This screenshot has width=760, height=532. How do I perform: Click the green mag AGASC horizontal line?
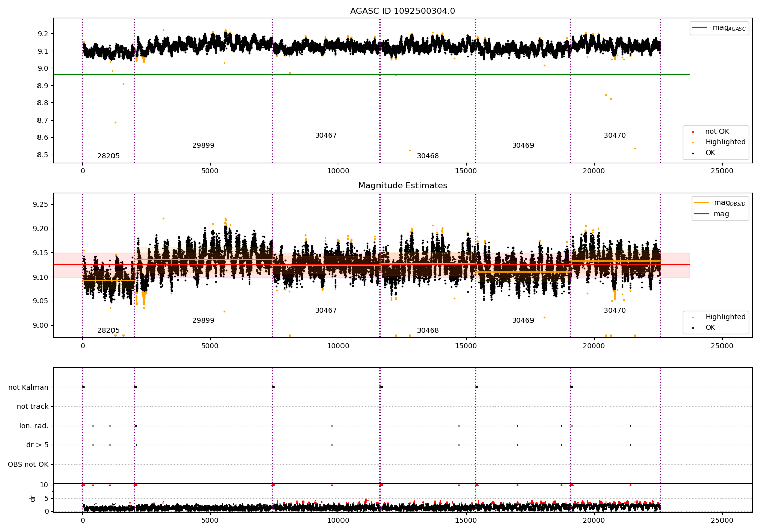[x=371, y=74]
